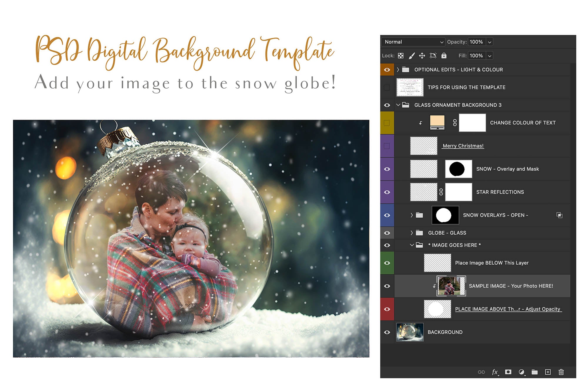Lock layer position with the move icon

pyautogui.click(x=422, y=56)
